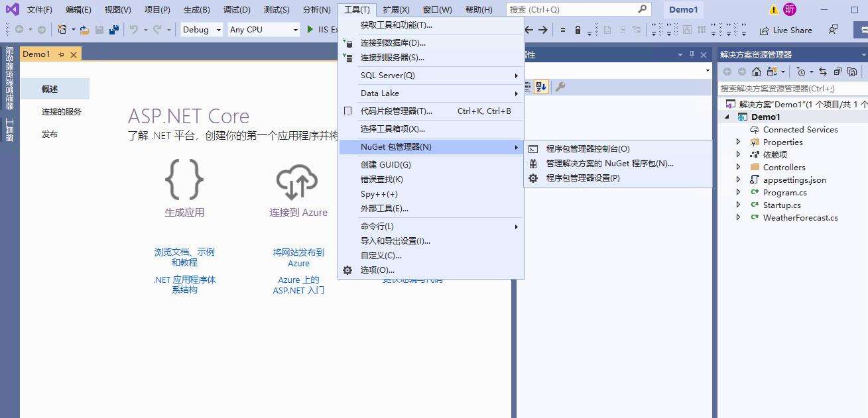Image resolution: width=868 pixels, height=418 pixels.
Task: Open the Any CPU platform dropdown
Action: point(263,30)
